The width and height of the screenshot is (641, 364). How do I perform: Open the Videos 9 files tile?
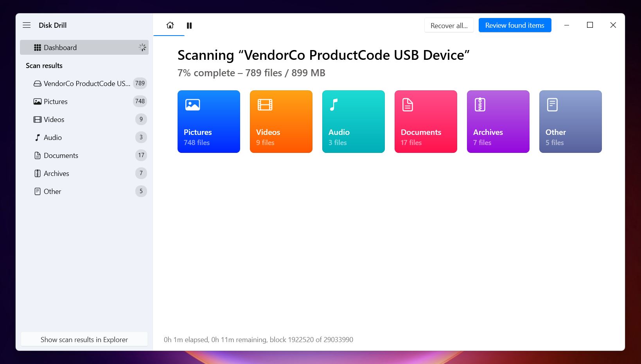[x=281, y=122]
